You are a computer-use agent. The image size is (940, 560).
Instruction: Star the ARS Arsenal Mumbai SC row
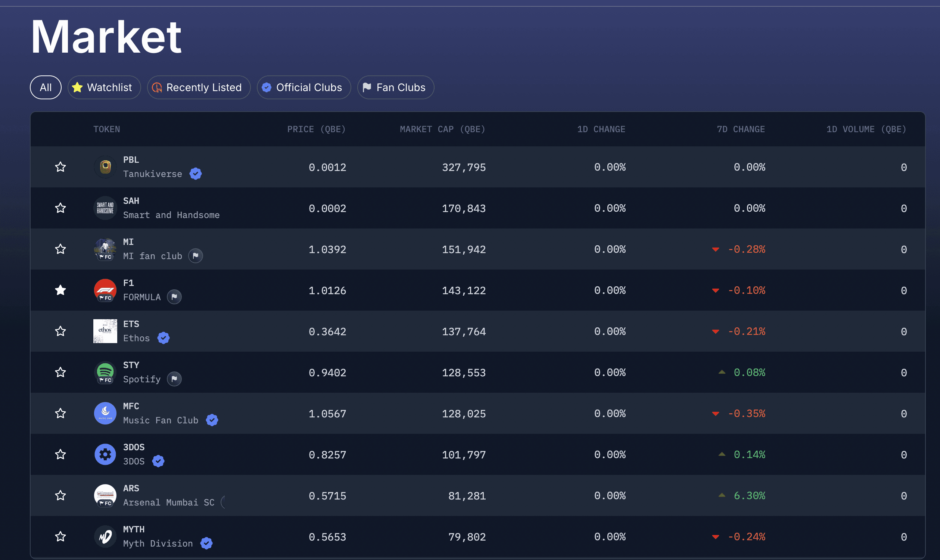(x=60, y=495)
